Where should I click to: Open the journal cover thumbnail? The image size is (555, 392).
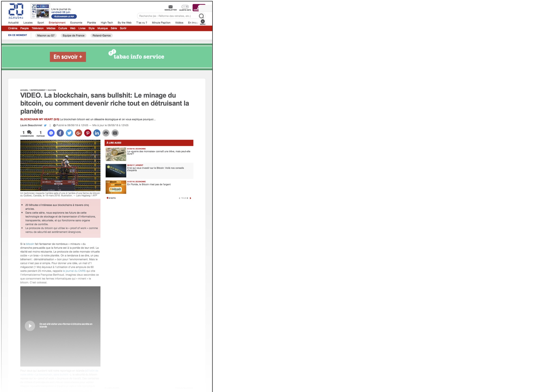40,11
